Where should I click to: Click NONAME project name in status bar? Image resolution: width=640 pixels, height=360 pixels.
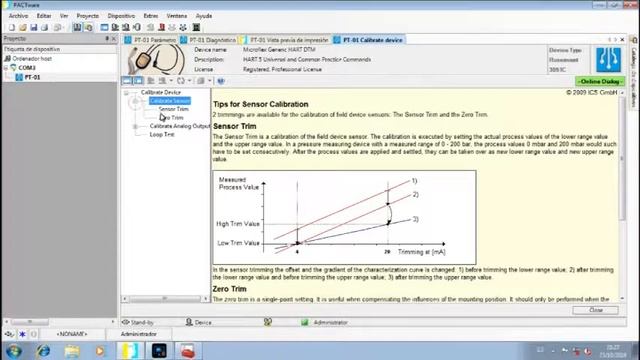(71, 334)
